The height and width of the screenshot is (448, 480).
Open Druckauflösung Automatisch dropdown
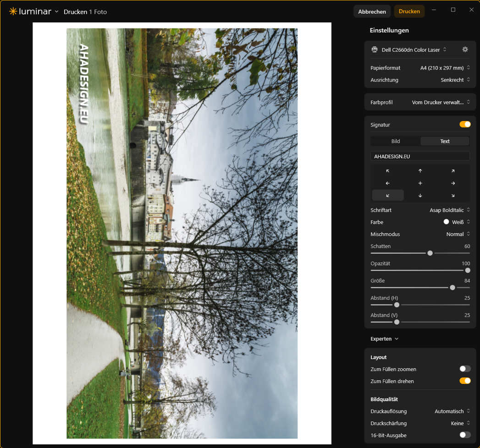pos(452,411)
